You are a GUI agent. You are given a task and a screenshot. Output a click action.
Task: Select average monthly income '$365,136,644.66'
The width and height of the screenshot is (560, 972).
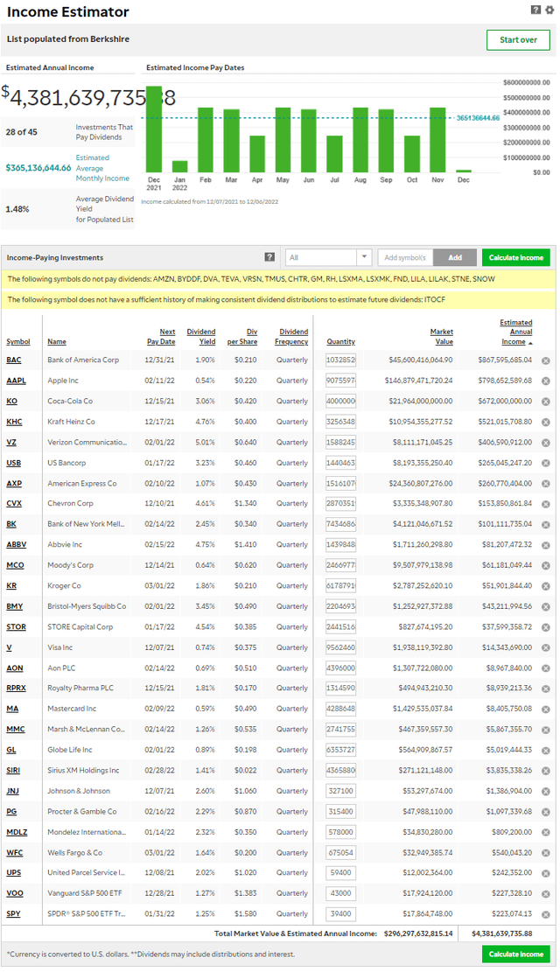(38, 168)
